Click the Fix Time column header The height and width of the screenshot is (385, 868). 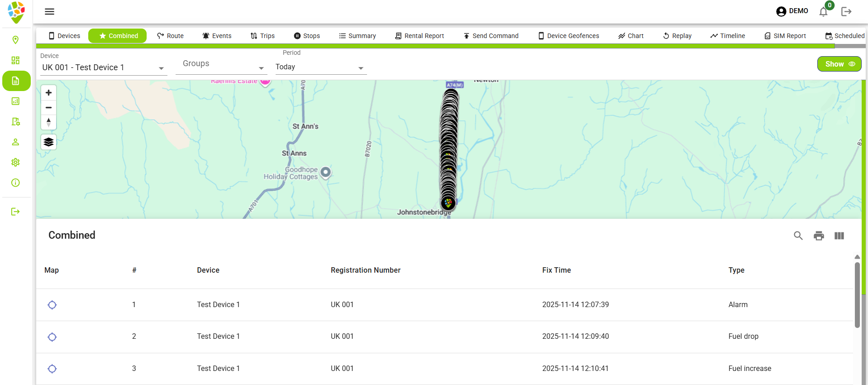coord(556,270)
